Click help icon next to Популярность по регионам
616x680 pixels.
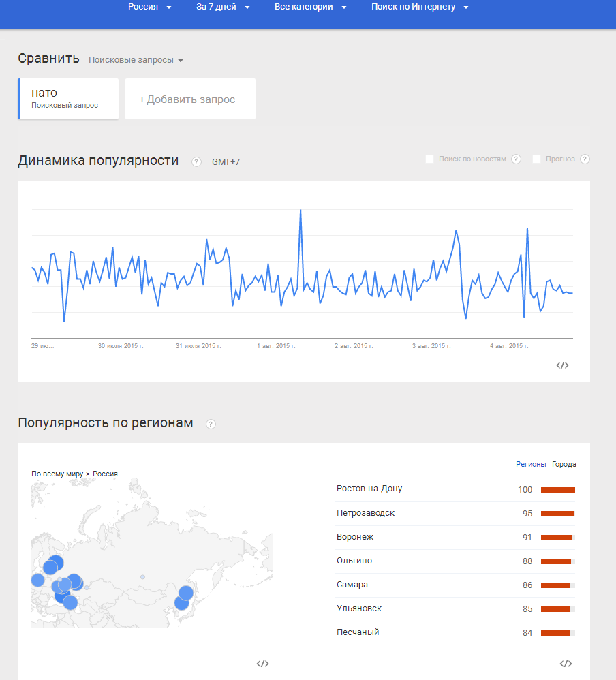coord(211,424)
